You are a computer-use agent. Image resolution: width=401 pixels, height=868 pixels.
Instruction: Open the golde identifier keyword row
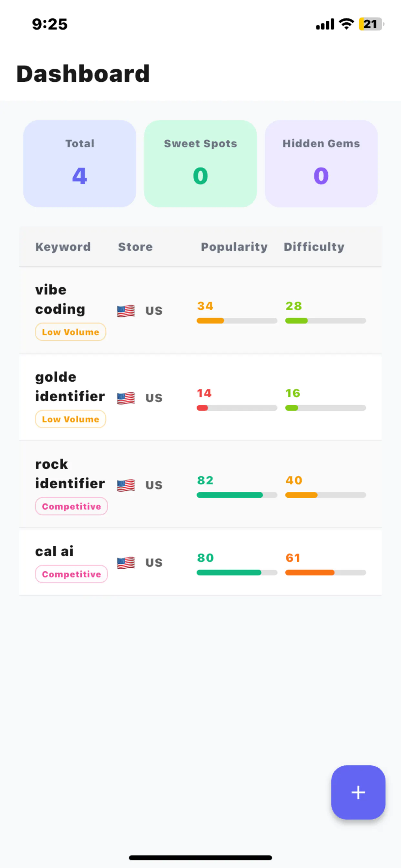click(x=200, y=398)
